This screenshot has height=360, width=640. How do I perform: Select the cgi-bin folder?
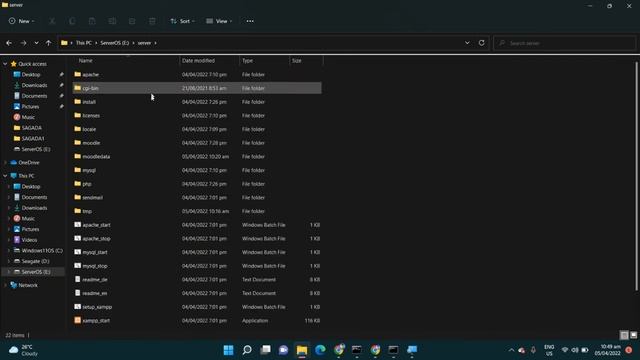[197, 88]
